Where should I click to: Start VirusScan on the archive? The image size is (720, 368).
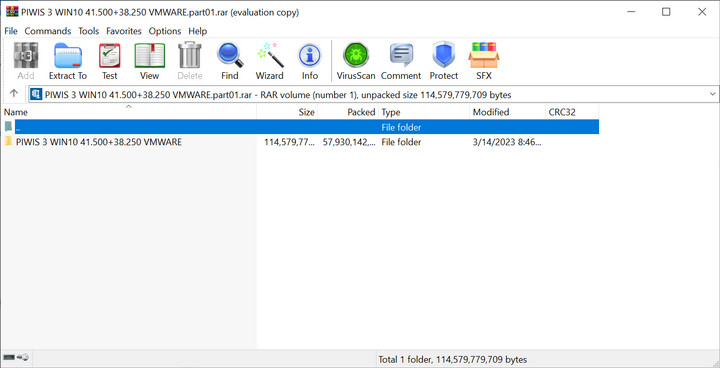click(x=356, y=61)
